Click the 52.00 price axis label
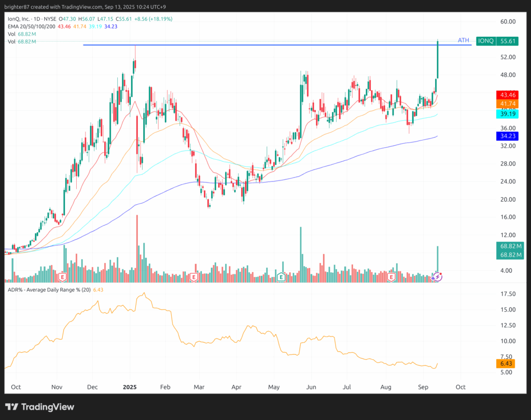Screen dimensions: 531x420 [508, 57]
